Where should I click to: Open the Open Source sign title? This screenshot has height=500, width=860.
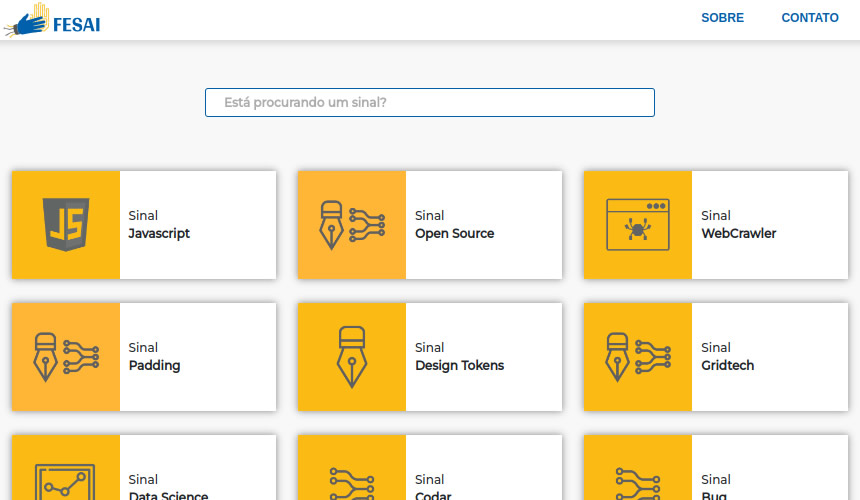coord(455,234)
